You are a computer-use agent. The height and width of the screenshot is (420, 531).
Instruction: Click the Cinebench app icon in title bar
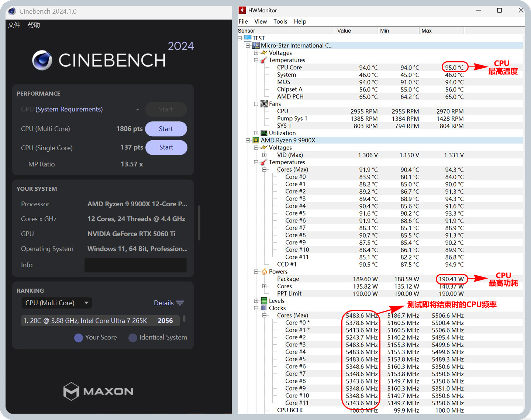click(12, 11)
